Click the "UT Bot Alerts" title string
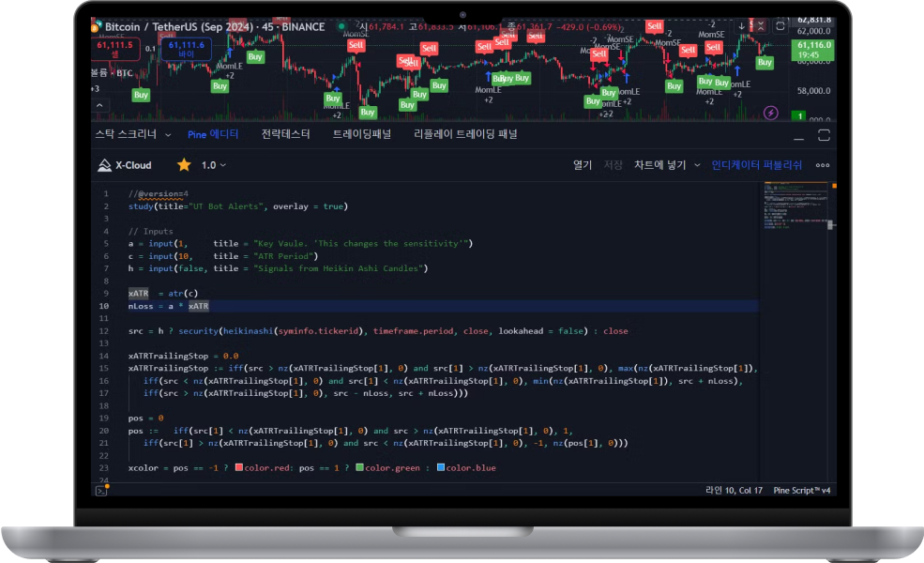 [x=228, y=206]
